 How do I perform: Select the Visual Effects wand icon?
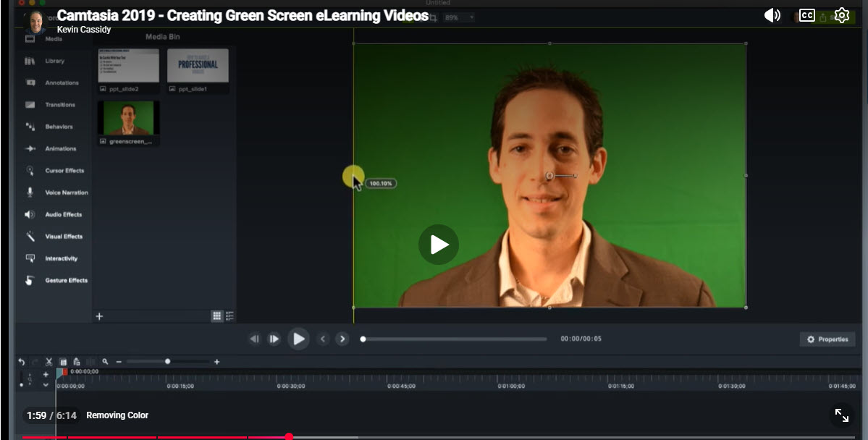(x=30, y=237)
